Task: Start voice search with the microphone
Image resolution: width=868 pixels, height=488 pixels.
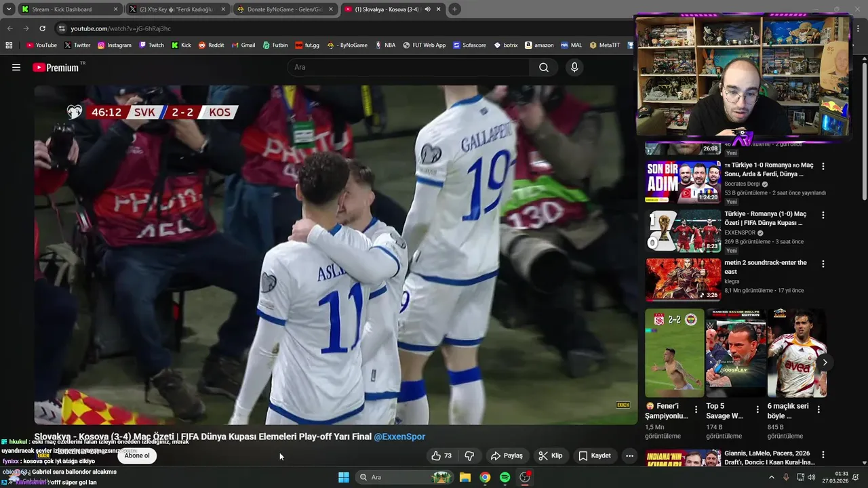Action: click(x=574, y=67)
